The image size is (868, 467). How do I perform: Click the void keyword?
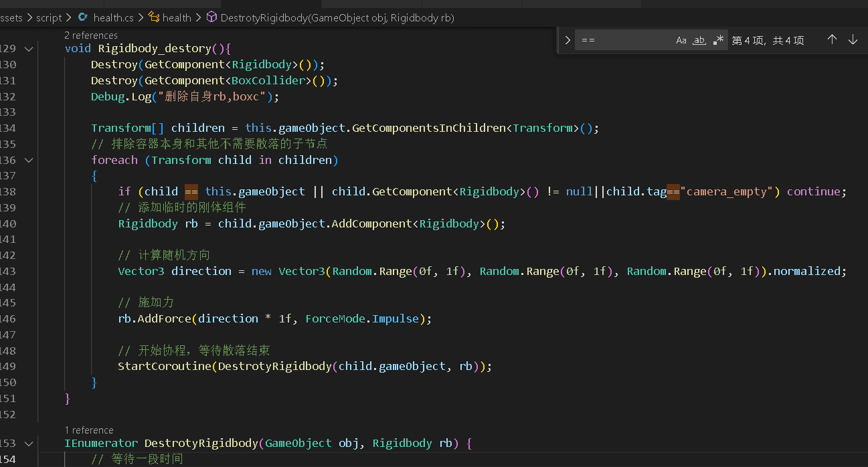click(78, 49)
